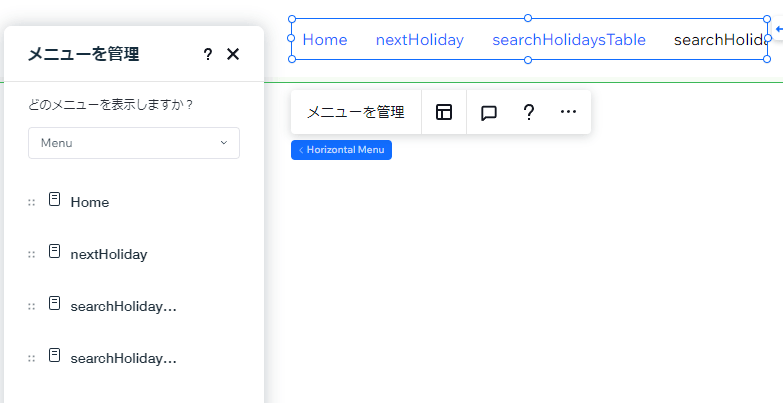The image size is (783, 403).
Task: Open the layout icon in floating toolbar
Action: [x=444, y=112]
